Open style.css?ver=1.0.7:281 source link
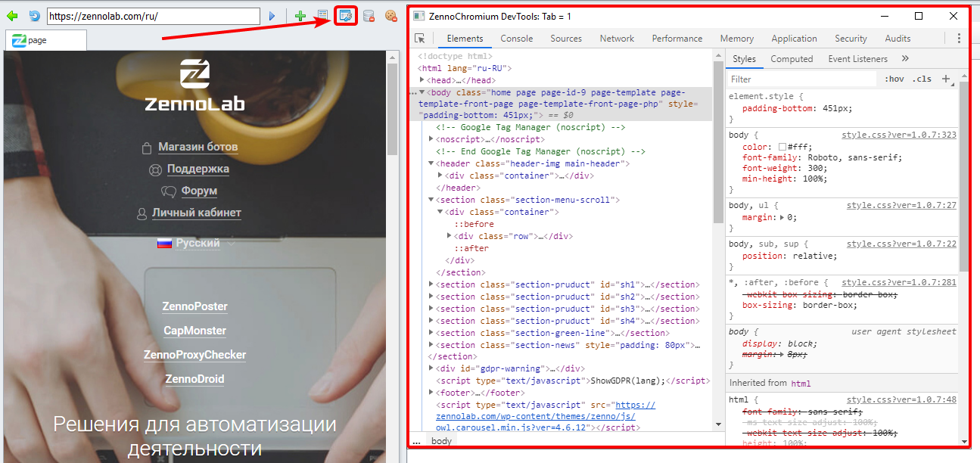This screenshot has width=980, height=463. pos(899,282)
